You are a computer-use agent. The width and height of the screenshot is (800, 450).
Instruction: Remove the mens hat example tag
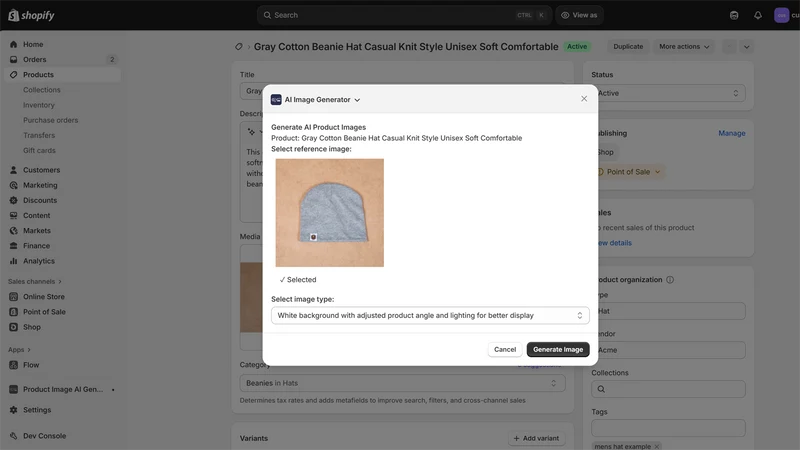coord(657,446)
